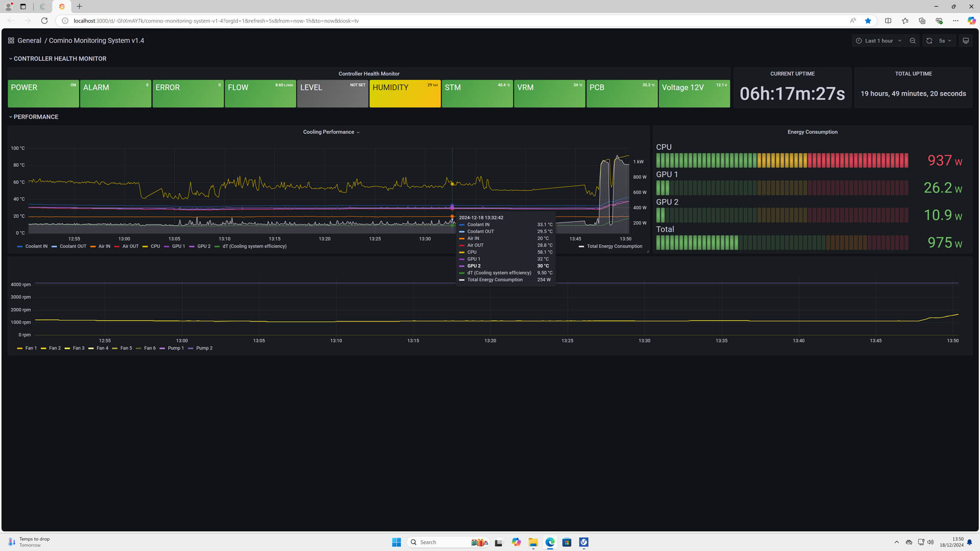Click the grey LEVEL NOT SET tile

point(333,93)
